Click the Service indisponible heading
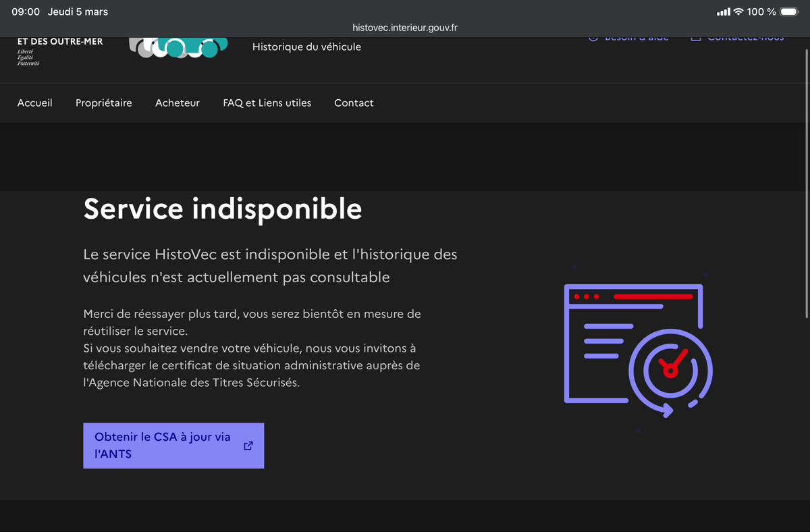 [223, 209]
